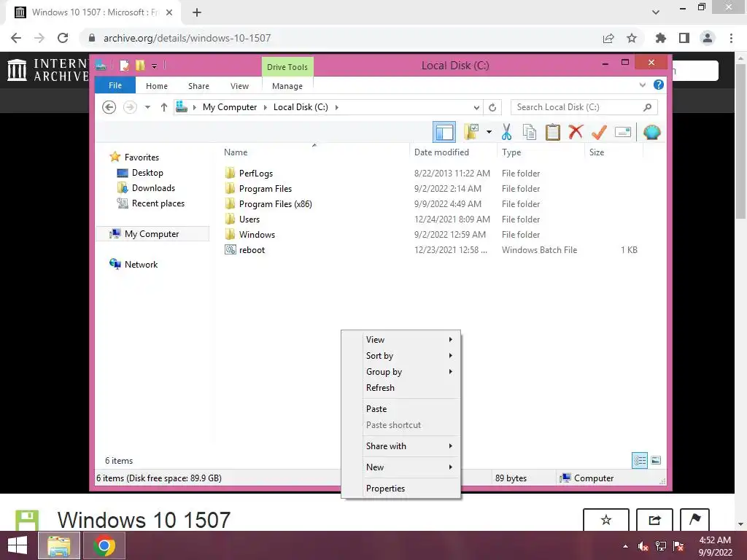Open Explorer help question mark icon
This screenshot has height=560, width=747.
pos(659,85)
